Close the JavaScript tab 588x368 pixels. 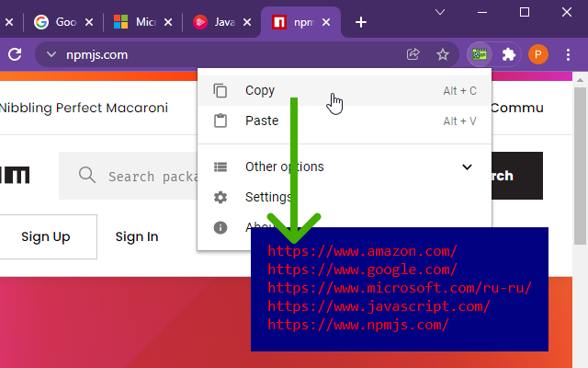click(247, 22)
